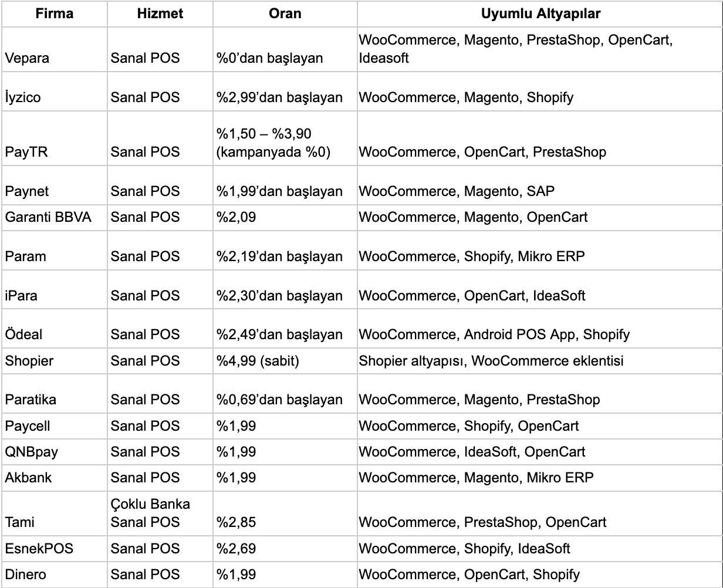Select the %2,09 rate cell

pos(237,217)
